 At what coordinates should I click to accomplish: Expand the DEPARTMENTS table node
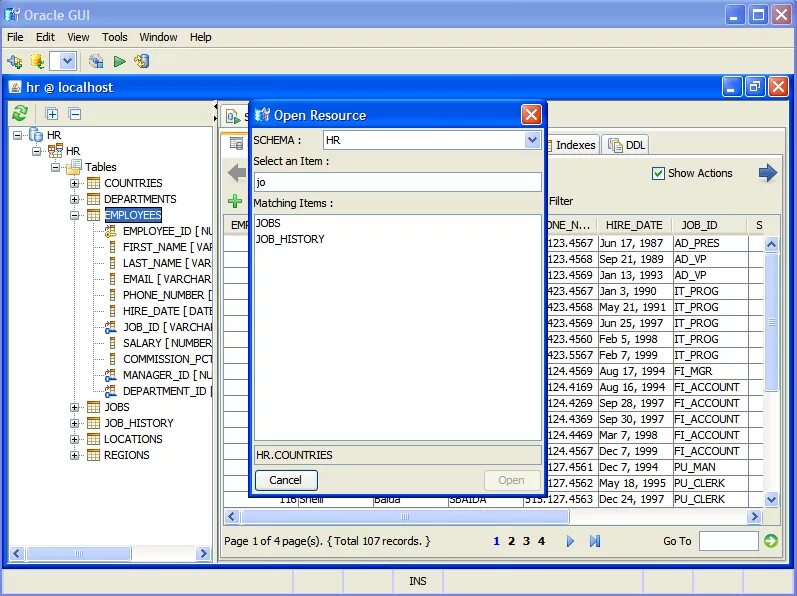pos(75,199)
